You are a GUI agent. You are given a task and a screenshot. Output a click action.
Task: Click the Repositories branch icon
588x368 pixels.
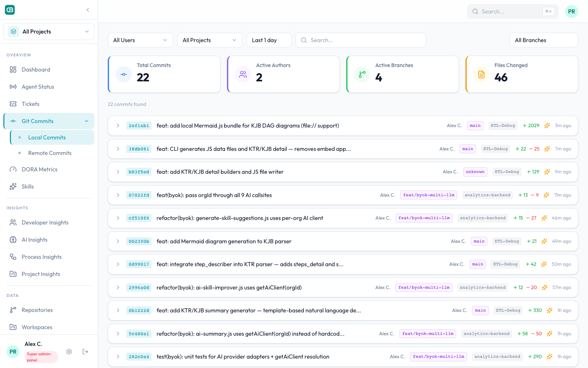click(x=13, y=310)
